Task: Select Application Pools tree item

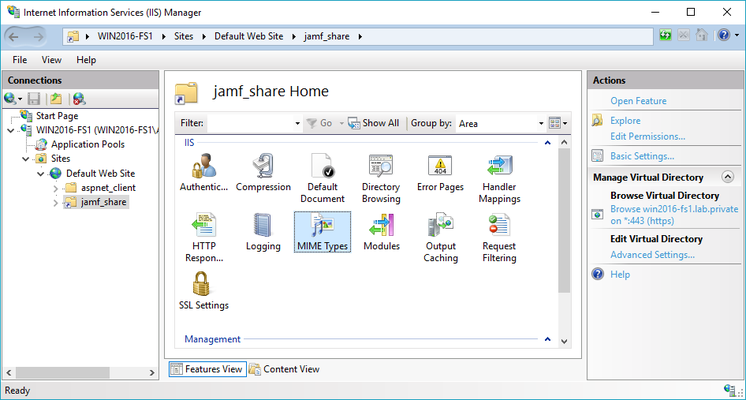Action: coord(88,144)
